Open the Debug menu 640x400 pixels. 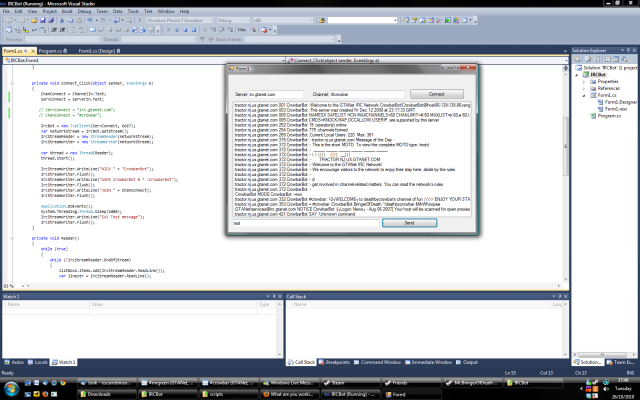coord(84,11)
